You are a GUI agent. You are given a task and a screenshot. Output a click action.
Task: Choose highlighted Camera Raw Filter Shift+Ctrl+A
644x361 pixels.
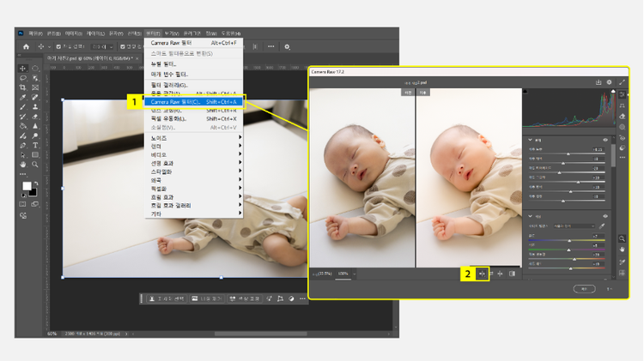pos(193,102)
